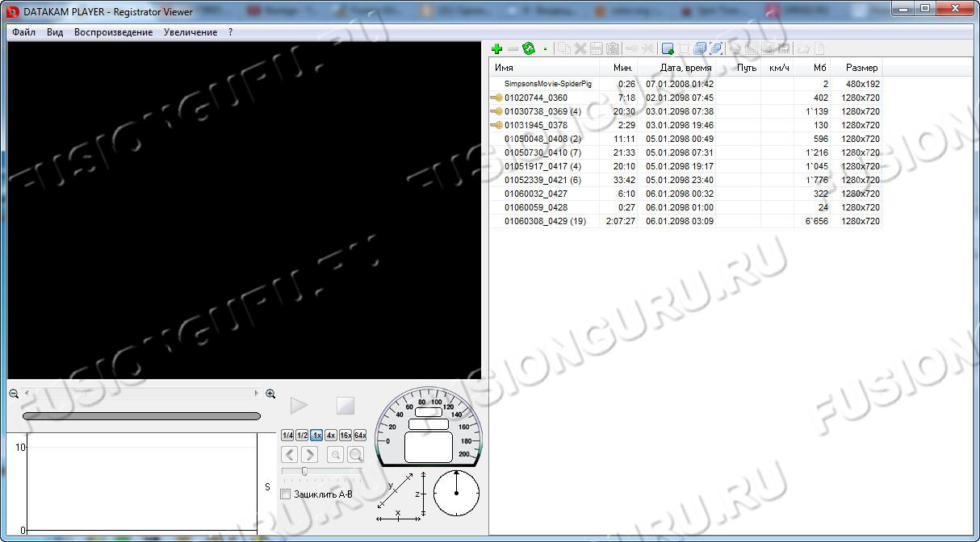This screenshot has width=980, height=542.
Task: Select the file 01051917_0417 (4)
Action: (x=542, y=166)
